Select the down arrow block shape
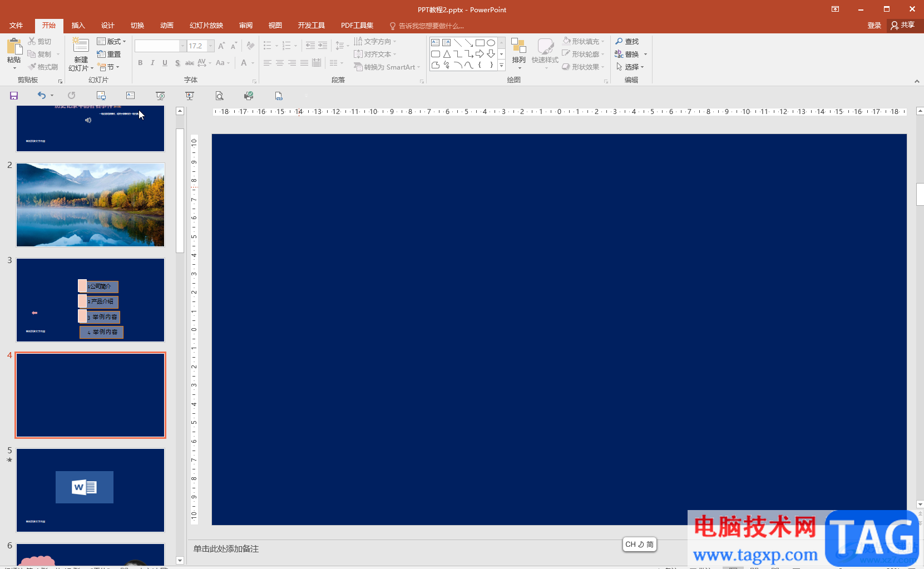The height and width of the screenshot is (569, 924). pos(491,54)
